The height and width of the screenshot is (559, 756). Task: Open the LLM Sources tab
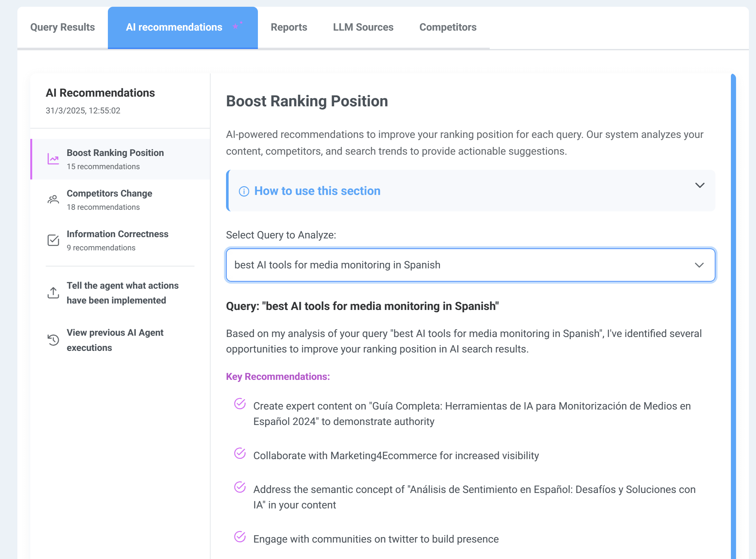coord(363,27)
